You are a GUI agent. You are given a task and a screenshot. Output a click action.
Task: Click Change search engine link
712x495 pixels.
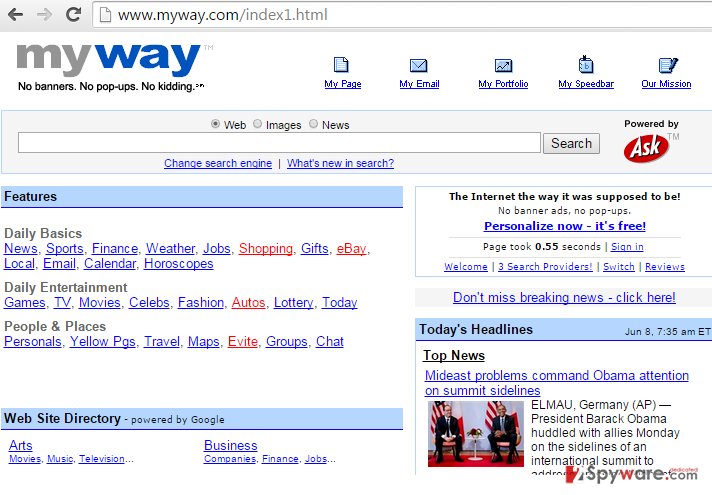pos(218,163)
